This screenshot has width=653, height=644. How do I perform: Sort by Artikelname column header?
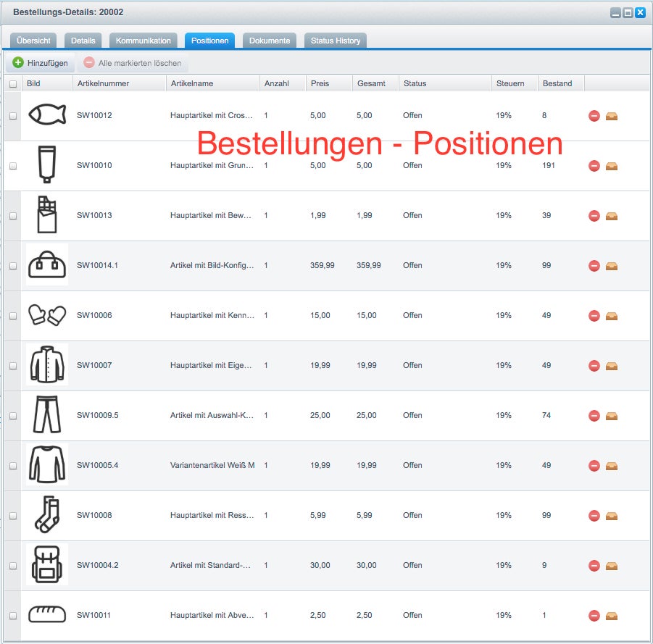point(212,83)
